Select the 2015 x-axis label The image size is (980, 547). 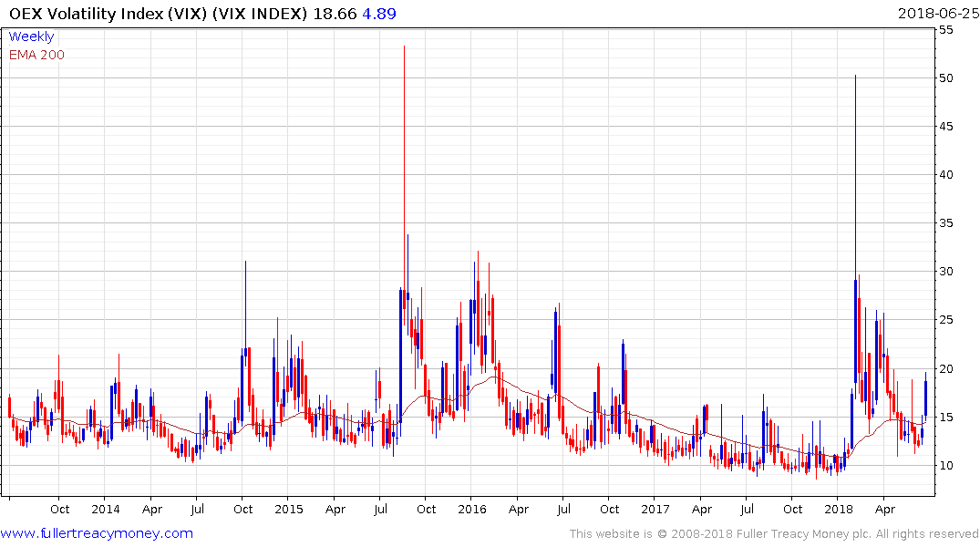pyautogui.click(x=289, y=509)
